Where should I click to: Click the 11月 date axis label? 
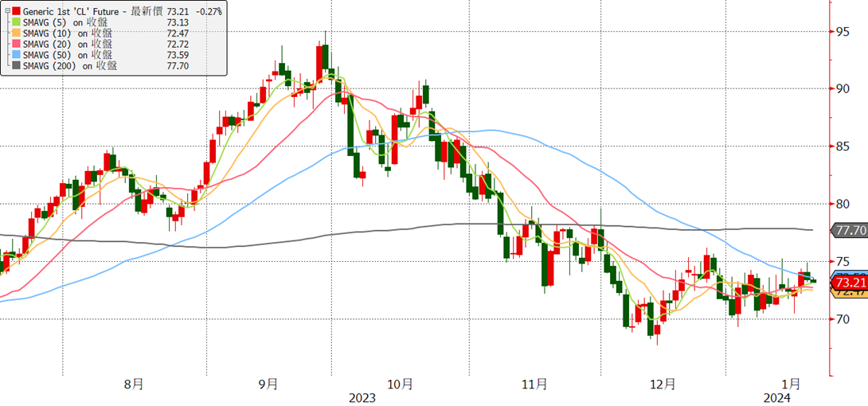coord(534,384)
